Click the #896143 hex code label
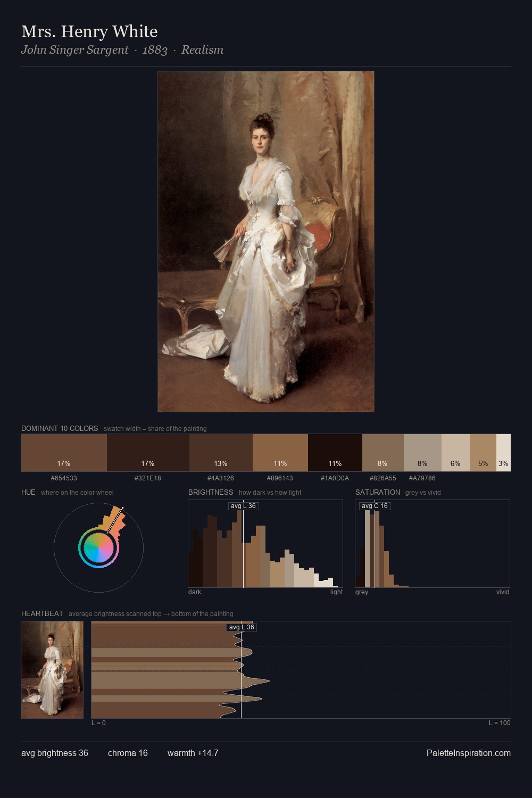The width and height of the screenshot is (532, 798). pyautogui.click(x=280, y=478)
